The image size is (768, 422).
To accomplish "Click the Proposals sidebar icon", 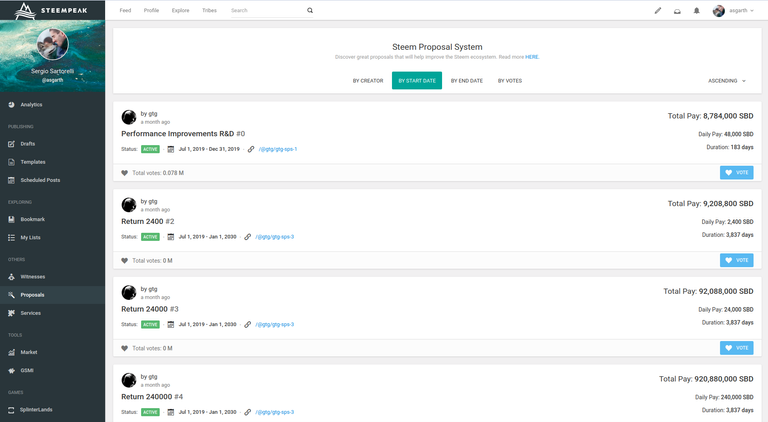I will tap(11, 295).
